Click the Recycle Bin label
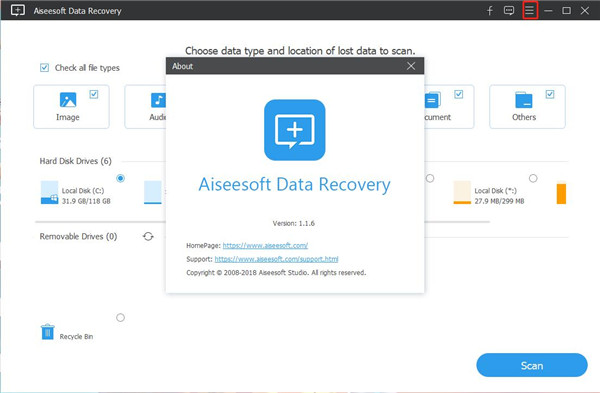This screenshot has width=600, height=393. pyautogui.click(x=76, y=337)
